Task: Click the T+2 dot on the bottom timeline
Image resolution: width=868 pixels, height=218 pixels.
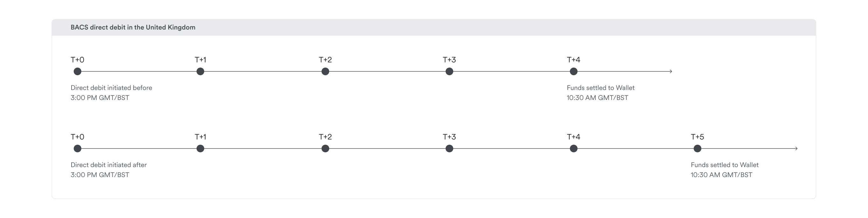Action: click(x=325, y=149)
